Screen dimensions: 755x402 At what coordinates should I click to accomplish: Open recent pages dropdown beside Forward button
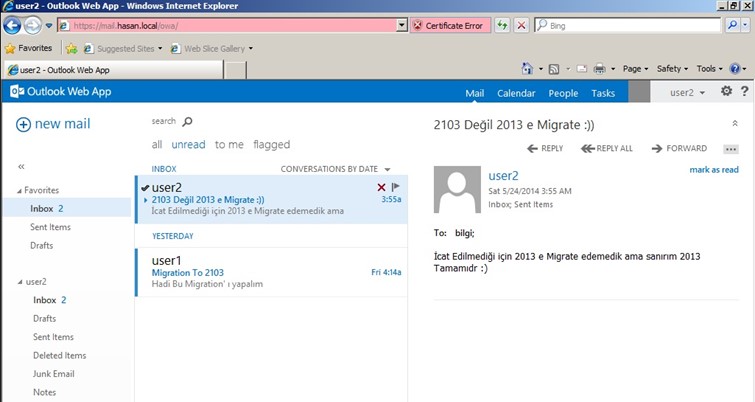49,26
